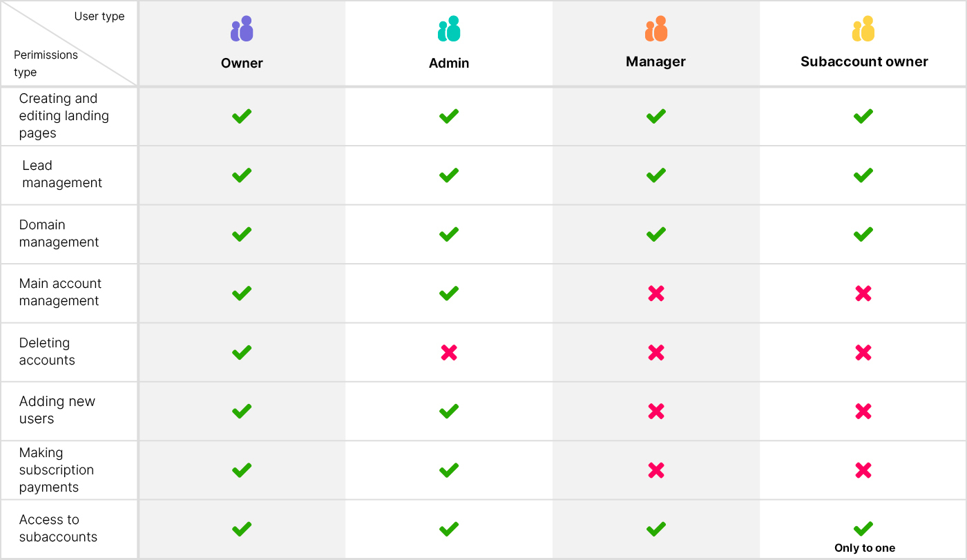Screen dimensions: 967x560
Task: Click the teal Admin user icon
Action: pos(449,29)
